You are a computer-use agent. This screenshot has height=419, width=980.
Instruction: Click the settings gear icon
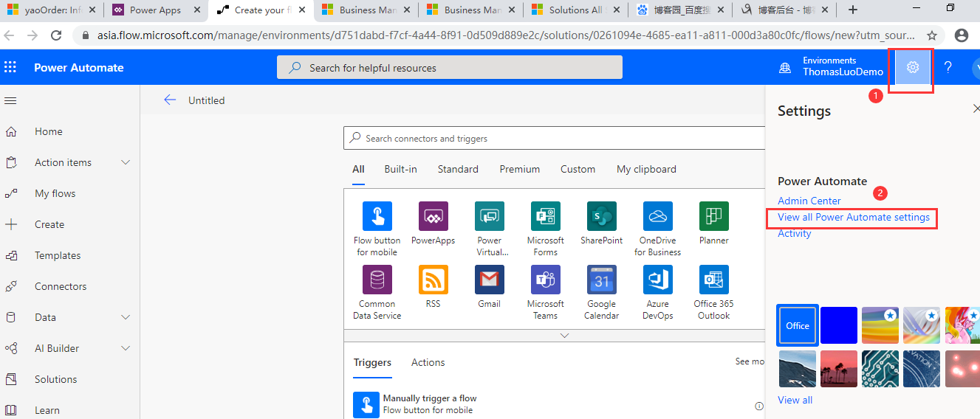913,67
